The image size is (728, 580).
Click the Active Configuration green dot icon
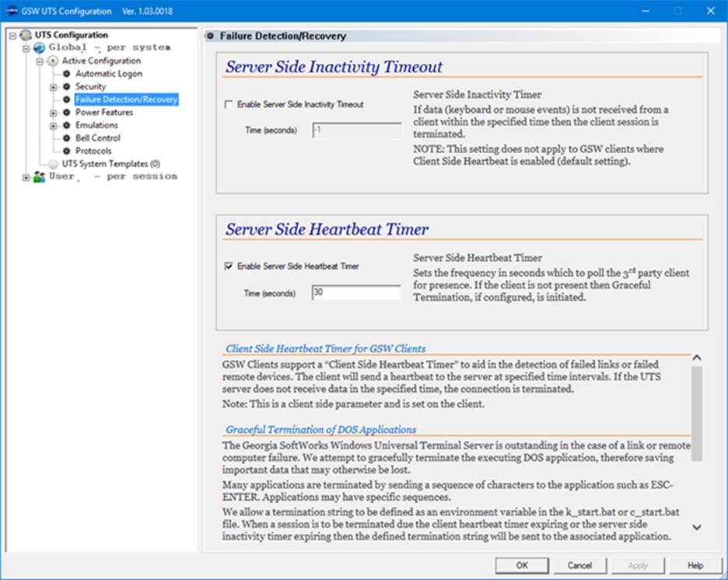pyautogui.click(x=53, y=61)
